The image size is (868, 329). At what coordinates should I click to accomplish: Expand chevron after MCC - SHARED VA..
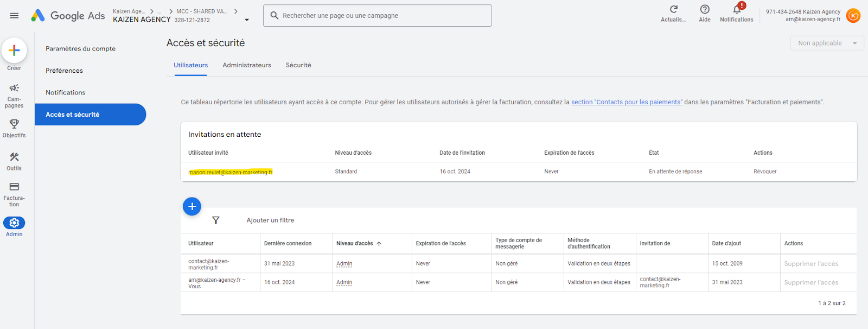point(236,11)
